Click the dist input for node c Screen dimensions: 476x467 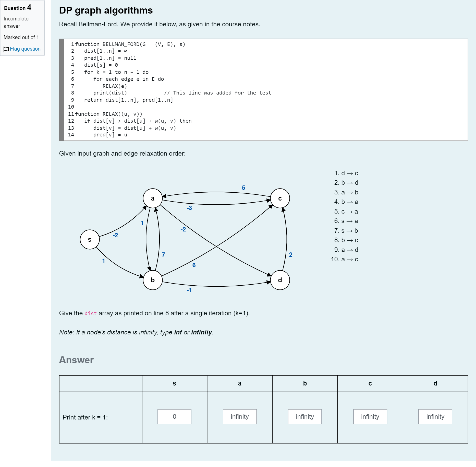[370, 417]
